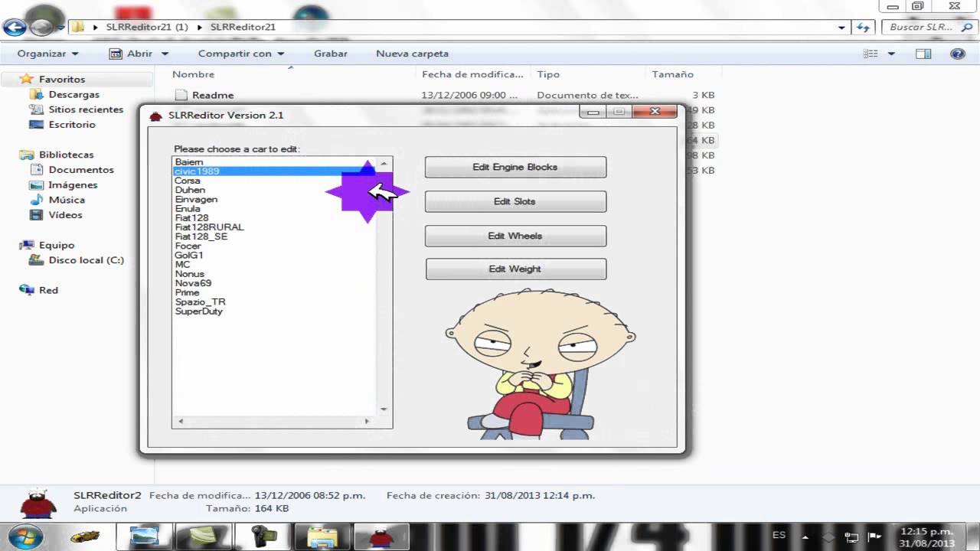This screenshot has height=551, width=980.
Task: Open Edit Engine Blocks
Action: (x=515, y=167)
